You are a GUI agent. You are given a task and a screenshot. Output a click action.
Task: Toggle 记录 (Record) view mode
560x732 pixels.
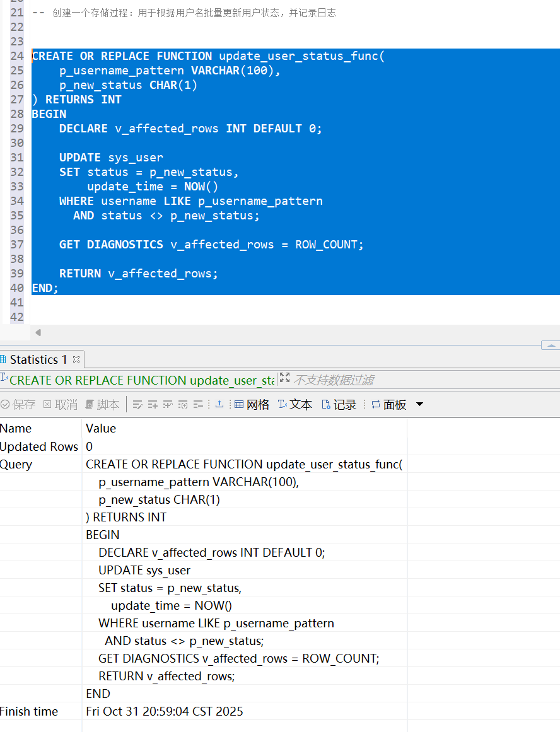point(339,405)
